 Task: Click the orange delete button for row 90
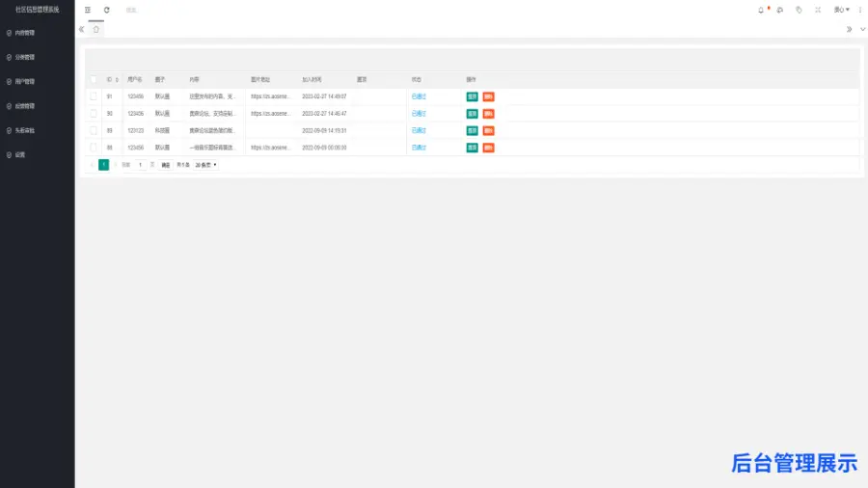(x=488, y=114)
